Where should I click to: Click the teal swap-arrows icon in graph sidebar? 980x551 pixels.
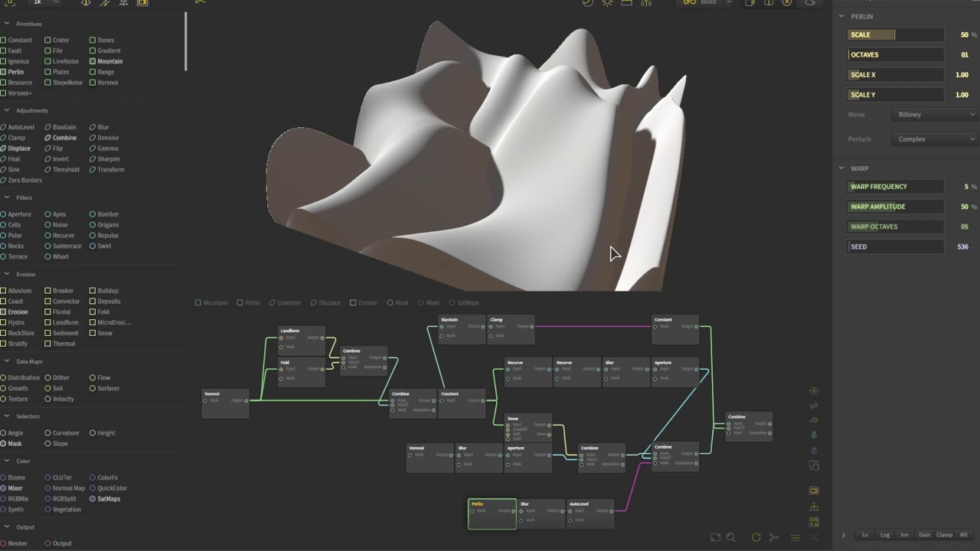click(814, 406)
